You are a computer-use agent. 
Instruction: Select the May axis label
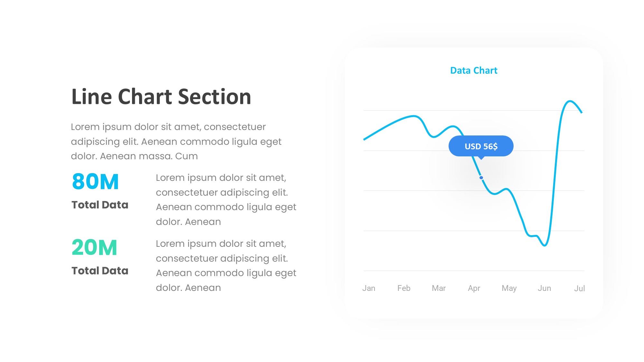point(509,288)
